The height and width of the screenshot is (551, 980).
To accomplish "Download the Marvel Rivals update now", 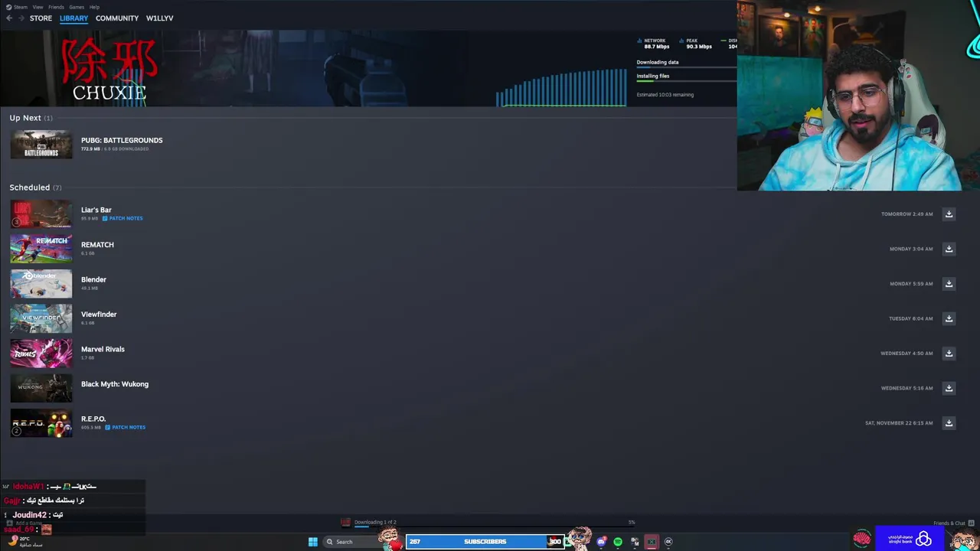I will 949,354.
